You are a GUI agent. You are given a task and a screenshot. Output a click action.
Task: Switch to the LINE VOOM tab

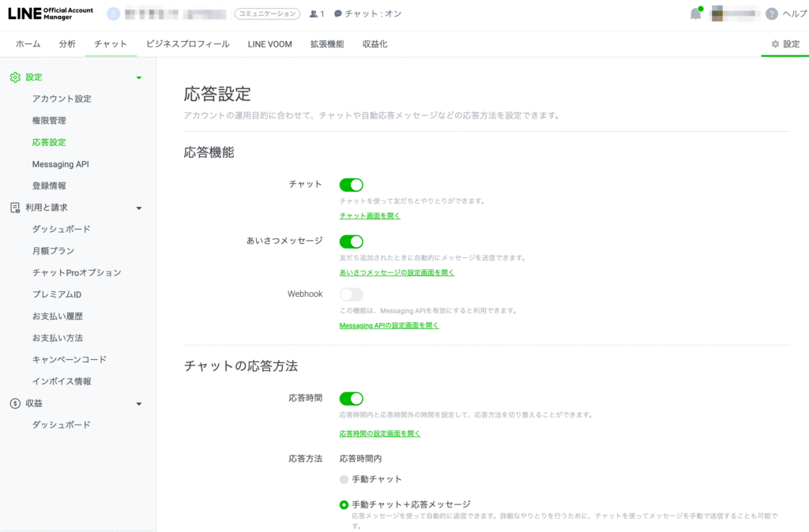(x=270, y=44)
